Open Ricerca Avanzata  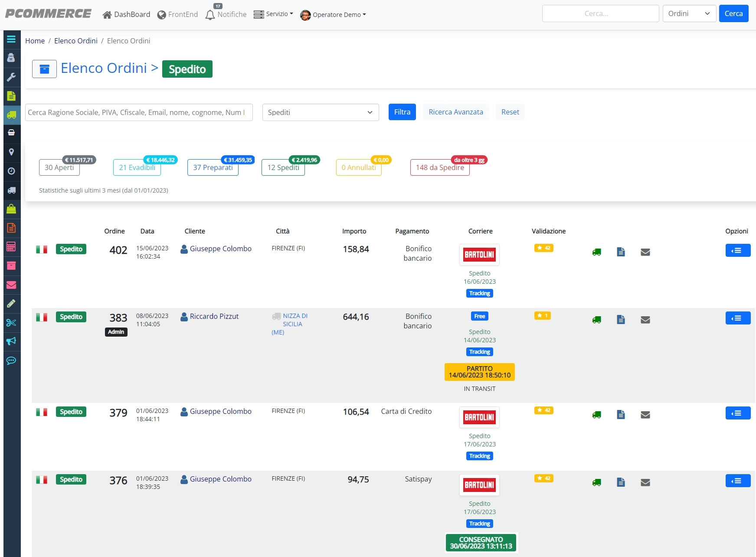click(456, 112)
